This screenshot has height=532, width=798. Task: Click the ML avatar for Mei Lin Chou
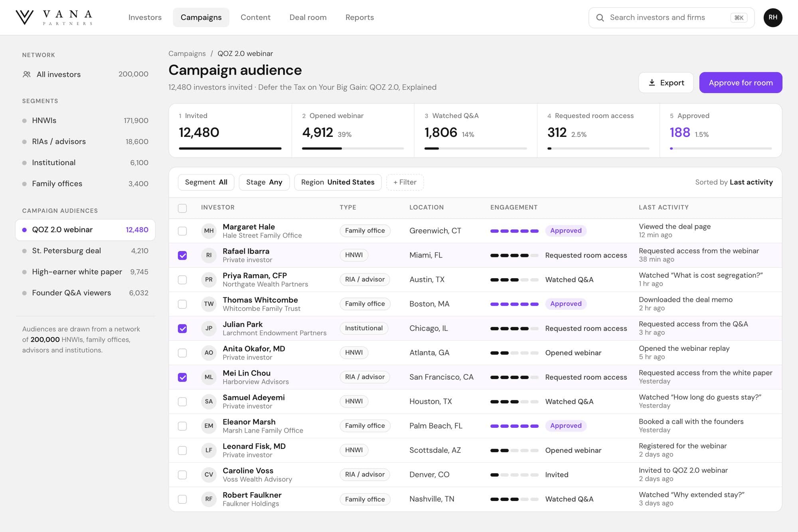[209, 377]
